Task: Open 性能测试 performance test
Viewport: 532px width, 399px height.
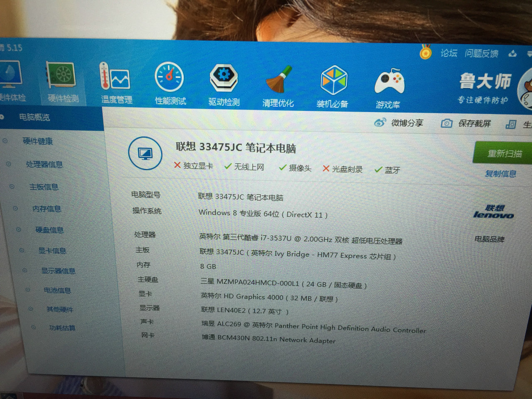Action: click(x=170, y=84)
